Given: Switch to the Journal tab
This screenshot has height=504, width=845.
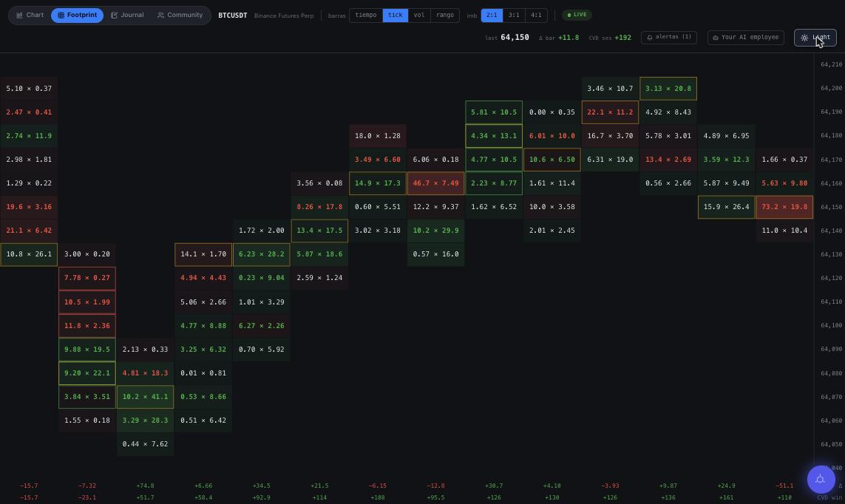Looking at the screenshot, I should pyautogui.click(x=127, y=15).
